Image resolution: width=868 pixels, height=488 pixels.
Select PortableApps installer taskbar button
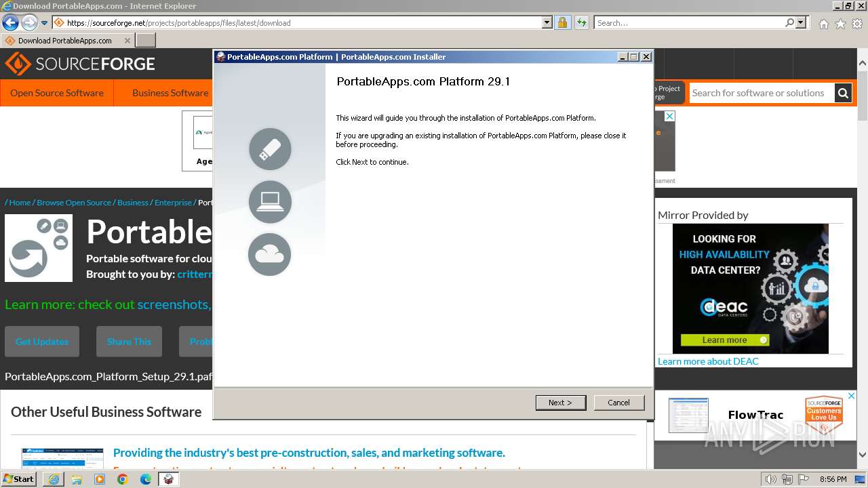169,479
